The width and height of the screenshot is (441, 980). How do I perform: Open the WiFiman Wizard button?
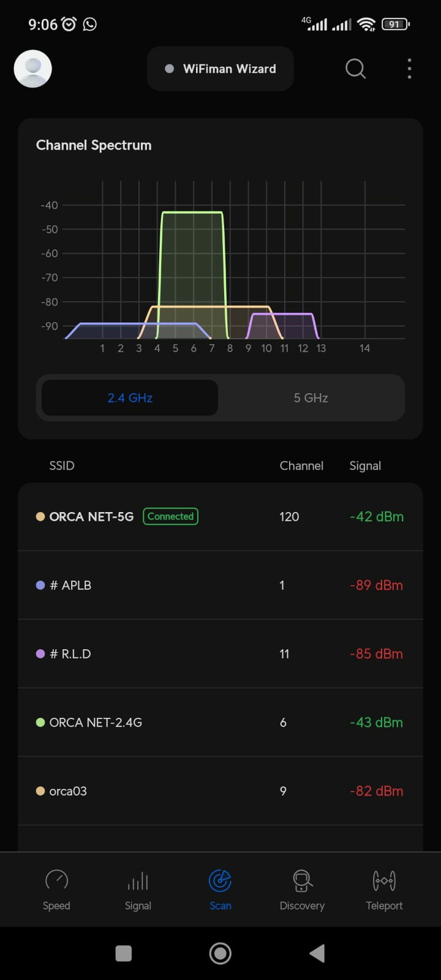coord(221,69)
